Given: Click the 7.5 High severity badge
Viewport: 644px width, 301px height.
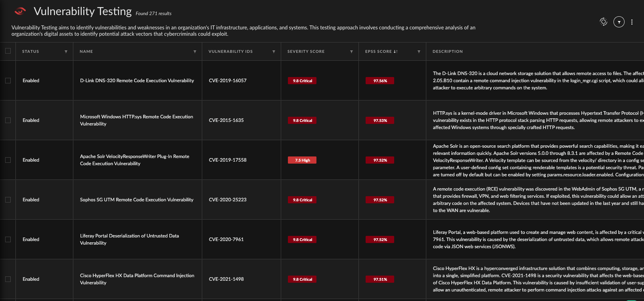Looking at the screenshot, I should pyautogui.click(x=302, y=160).
